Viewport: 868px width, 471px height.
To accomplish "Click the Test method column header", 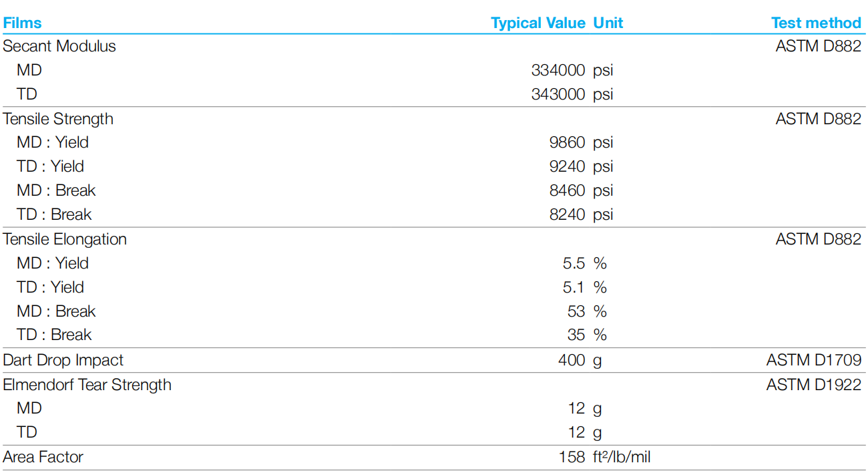I will (x=816, y=23).
